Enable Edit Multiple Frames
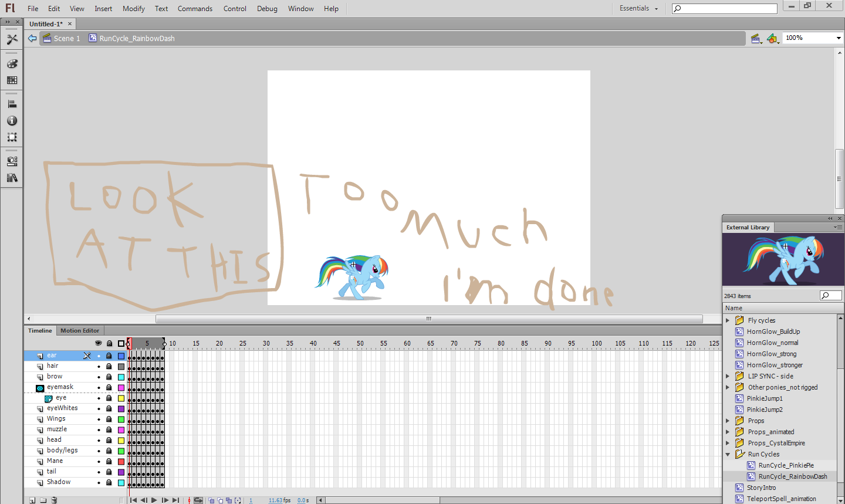Image resolution: width=845 pixels, height=504 pixels. click(x=229, y=500)
